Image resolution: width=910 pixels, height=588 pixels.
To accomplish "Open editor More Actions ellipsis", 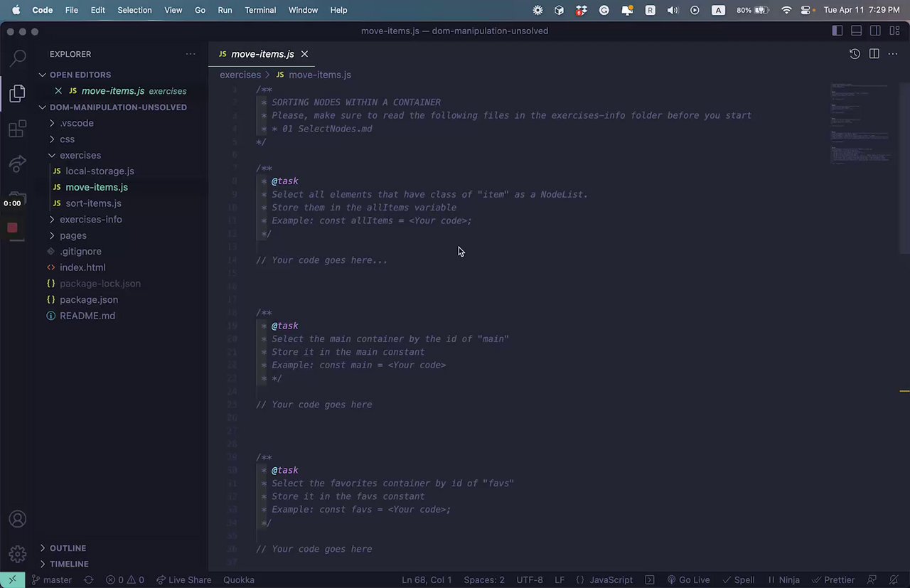I will click(893, 54).
